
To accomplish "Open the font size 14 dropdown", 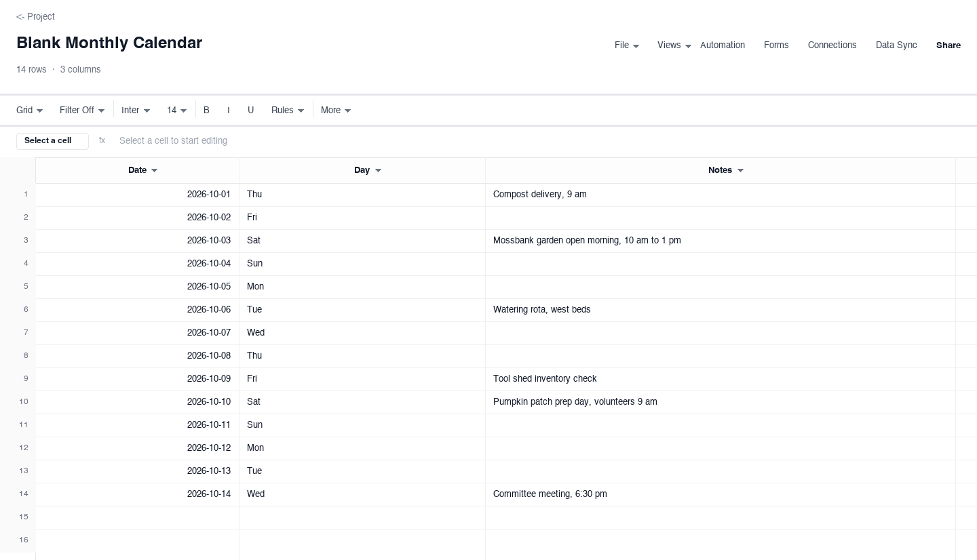I will point(177,110).
